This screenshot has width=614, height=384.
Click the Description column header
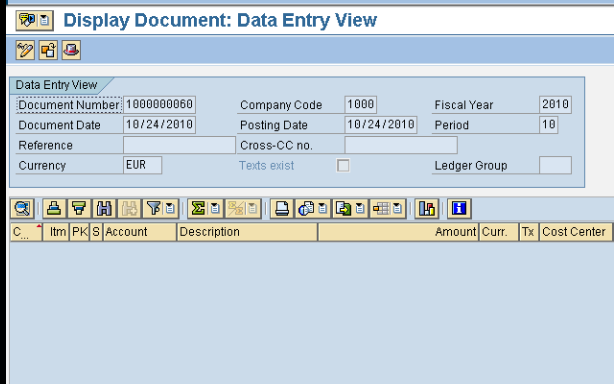pos(247,232)
